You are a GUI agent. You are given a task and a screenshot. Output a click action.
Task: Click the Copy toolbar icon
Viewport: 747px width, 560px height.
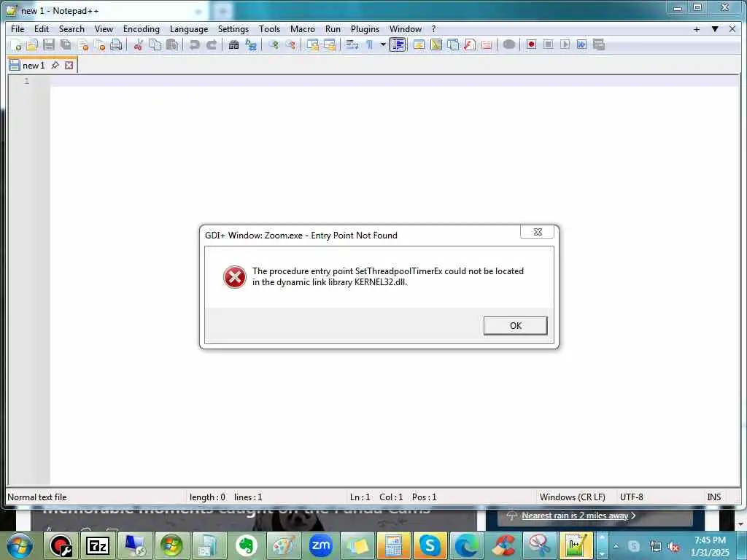point(155,44)
